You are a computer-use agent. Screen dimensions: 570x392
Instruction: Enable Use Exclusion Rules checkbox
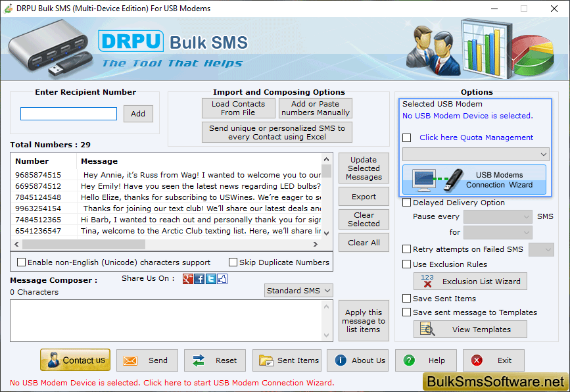pyautogui.click(x=407, y=264)
